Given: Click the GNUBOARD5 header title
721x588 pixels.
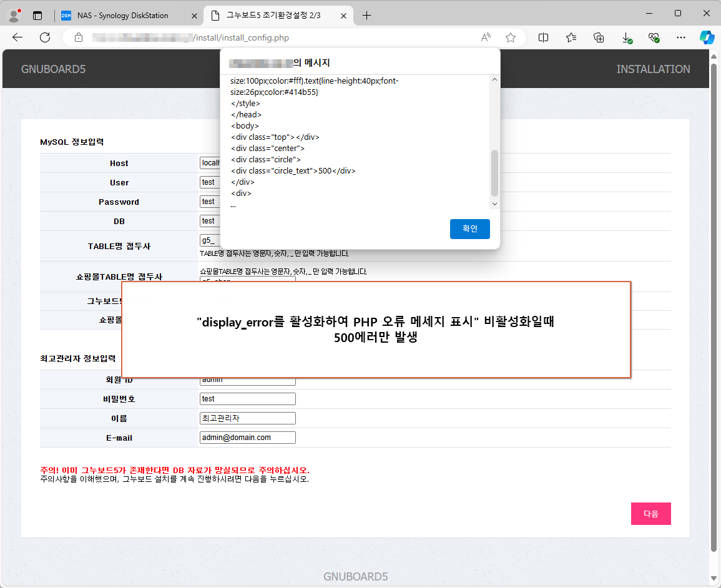Looking at the screenshot, I should tap(53, 69).
